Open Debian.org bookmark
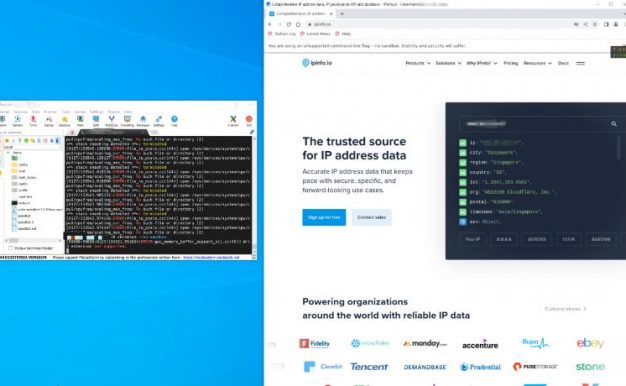This screenshot has height=386, width=626. [282, 34]
